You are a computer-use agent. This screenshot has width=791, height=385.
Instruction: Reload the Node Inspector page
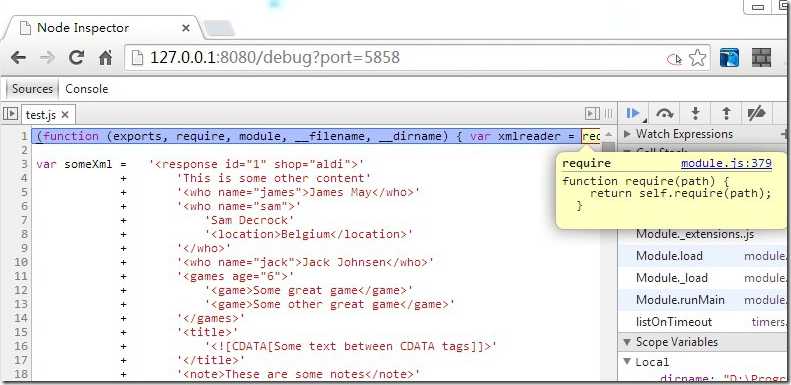point(76,58)
